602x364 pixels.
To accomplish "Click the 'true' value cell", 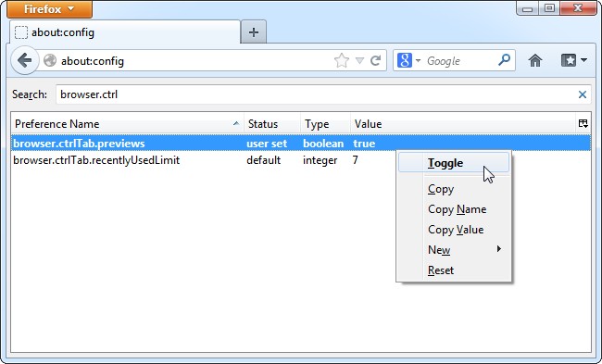I will (x=364, y=144).
